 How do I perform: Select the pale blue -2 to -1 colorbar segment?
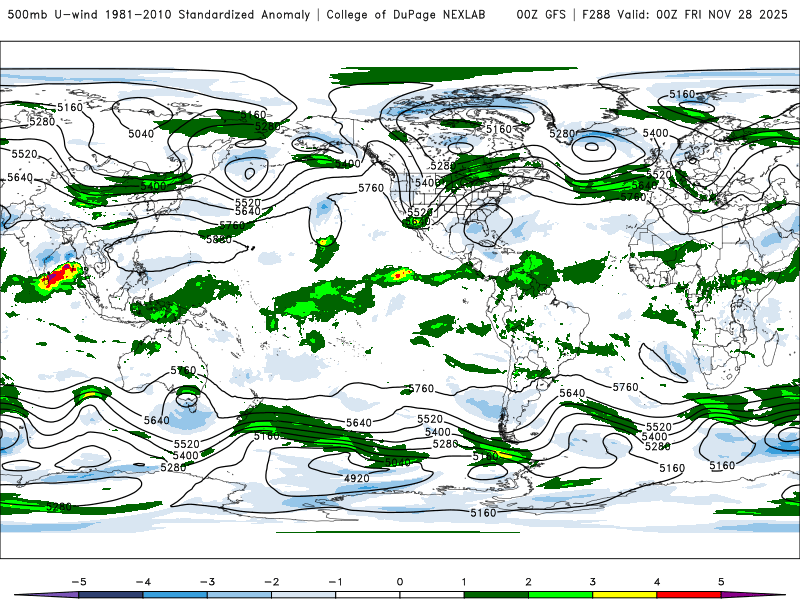304,595
